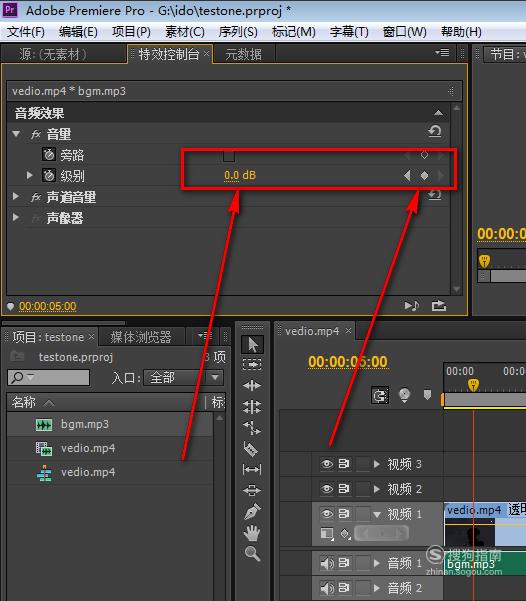The image size is (526, 601).
Task: Collapse the 音量 effect
Action: tap(16, 134)
